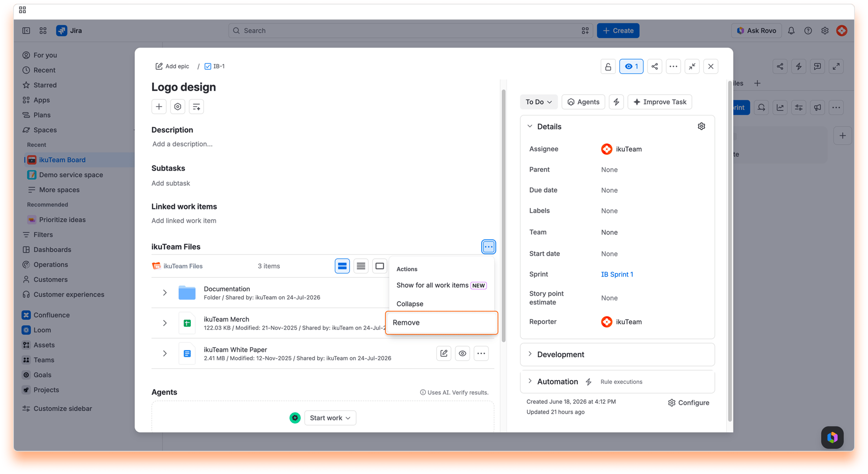The height and width of the screenshot is (474, 868).
Task: Open the Start work dropdown
Action: 330,418
